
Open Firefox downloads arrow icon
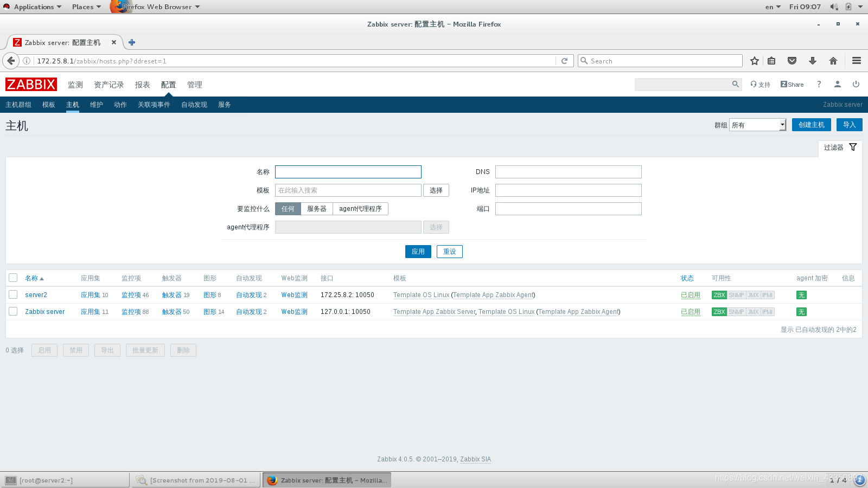(x=813, y=61)
